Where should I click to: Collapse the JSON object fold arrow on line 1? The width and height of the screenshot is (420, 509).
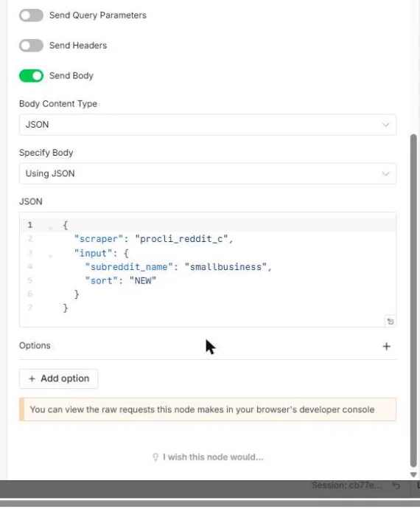pos(50,228)
